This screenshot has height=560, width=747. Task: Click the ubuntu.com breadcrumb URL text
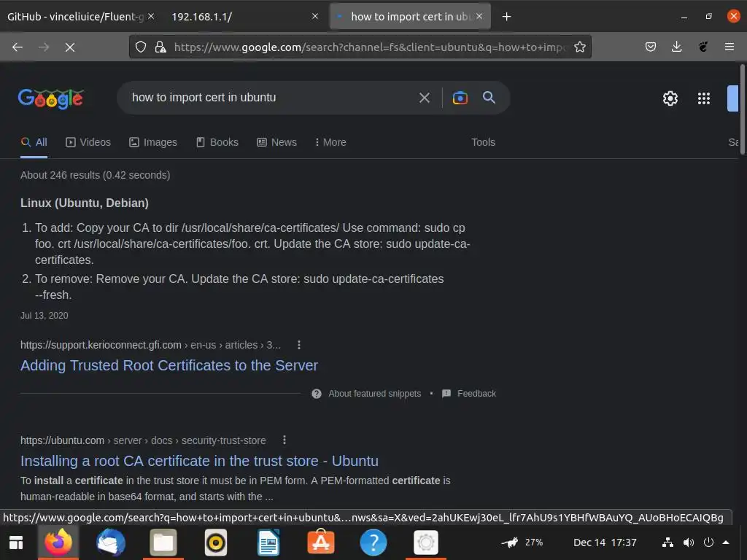[x=143, y=440]
